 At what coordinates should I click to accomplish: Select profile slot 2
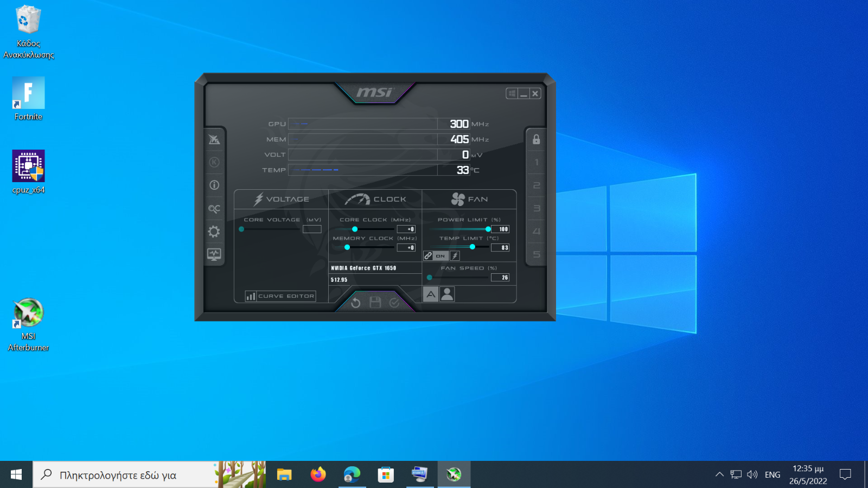point(537,185)
